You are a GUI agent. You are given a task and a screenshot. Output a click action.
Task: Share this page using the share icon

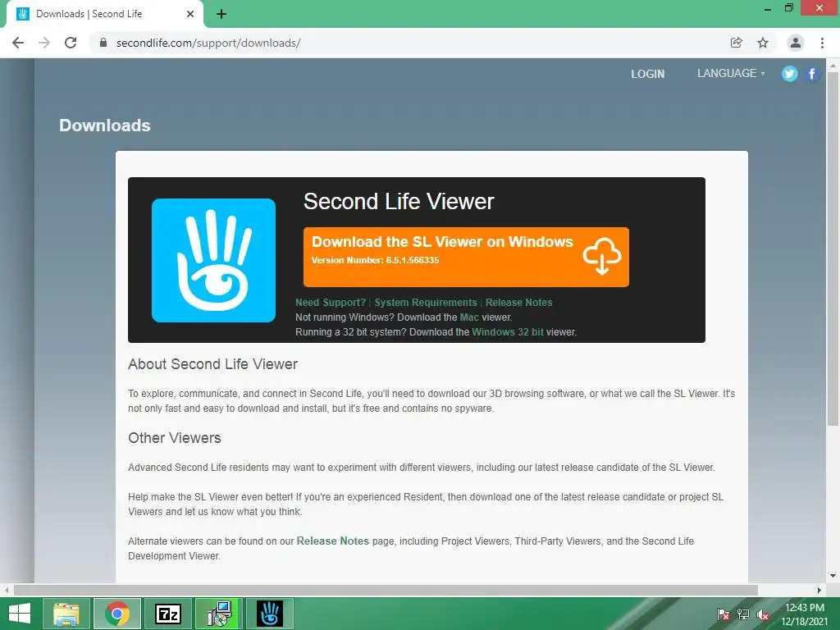click(737, 43)
